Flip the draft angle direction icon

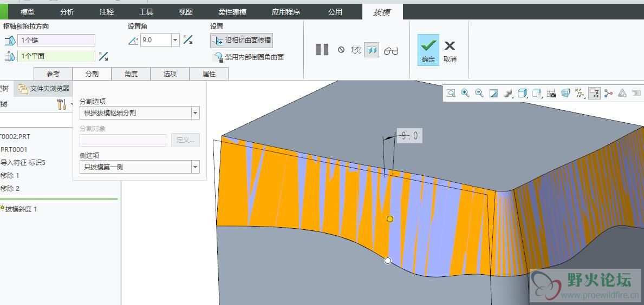[x=188, y=40]
